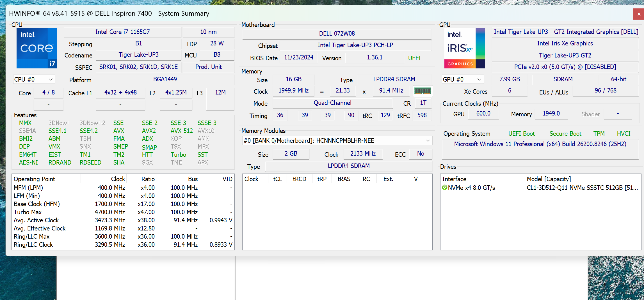The width and height of the screenshot is (644, 300).
Task: Expand the memory module BANK 0 dropdown
Action: pos(337,140)
